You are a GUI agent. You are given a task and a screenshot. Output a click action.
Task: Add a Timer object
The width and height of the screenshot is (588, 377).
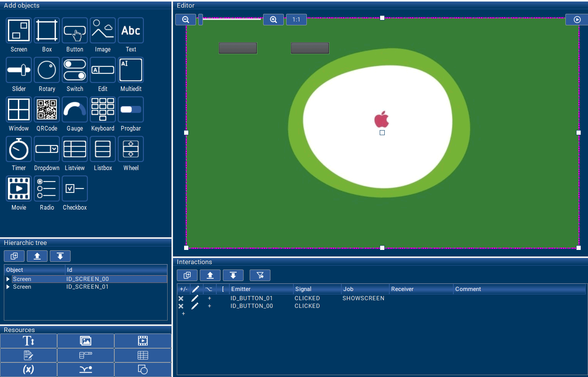click(x=19, y=149)
